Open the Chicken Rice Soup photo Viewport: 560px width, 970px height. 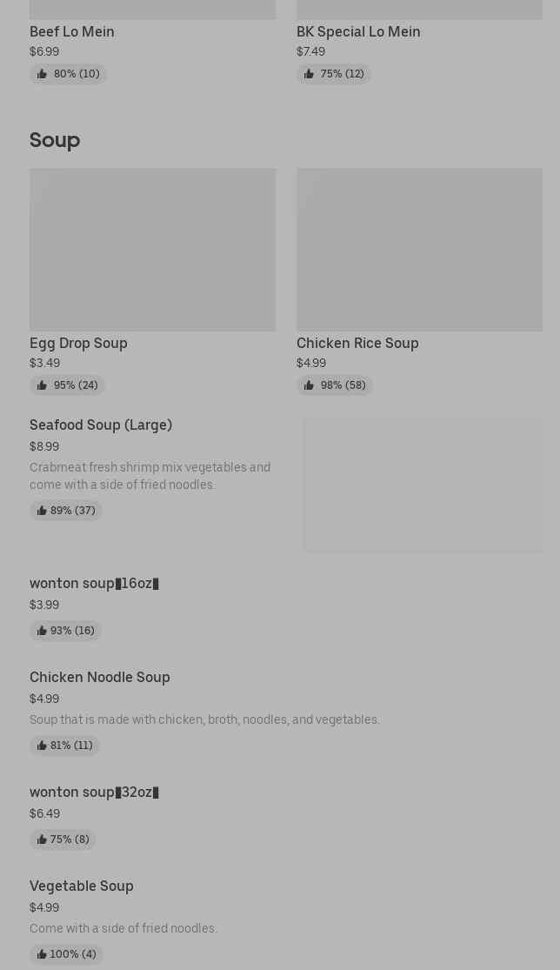419,250
